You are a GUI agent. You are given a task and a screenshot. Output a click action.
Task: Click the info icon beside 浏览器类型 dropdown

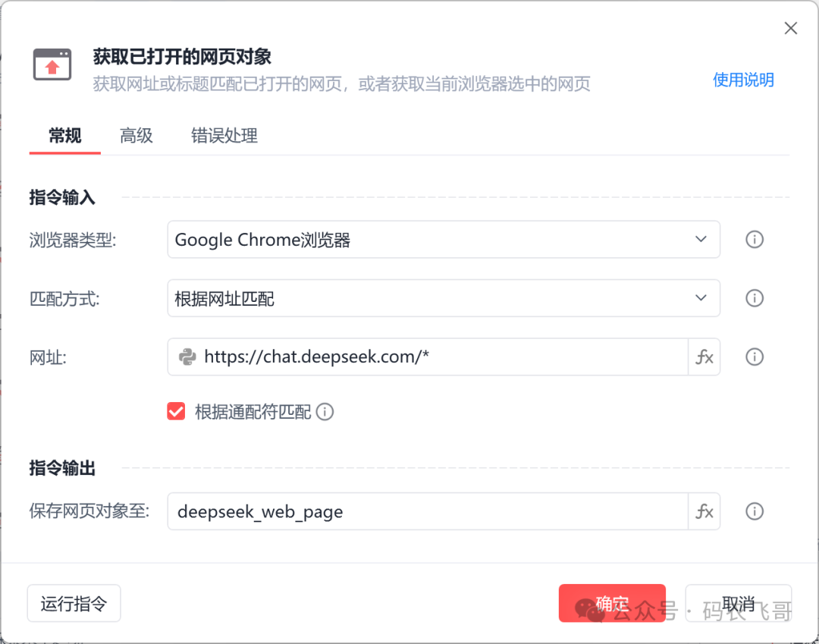pyautogui.click(x=755, y=239)
